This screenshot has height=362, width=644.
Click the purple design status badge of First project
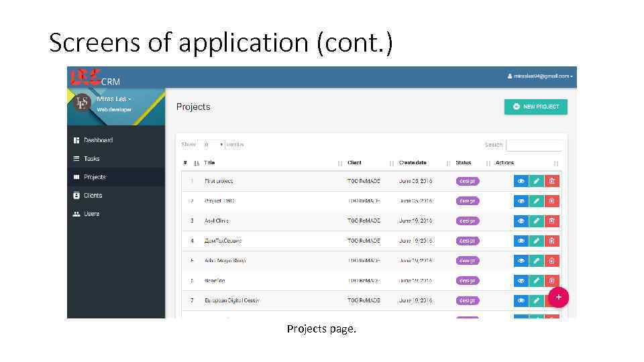coord(467,181)
